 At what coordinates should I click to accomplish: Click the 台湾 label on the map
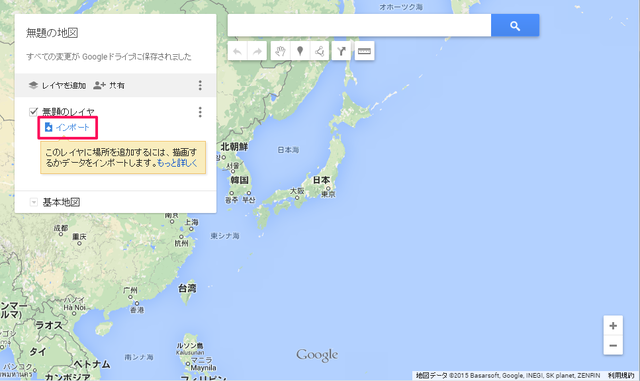point(187,288)
